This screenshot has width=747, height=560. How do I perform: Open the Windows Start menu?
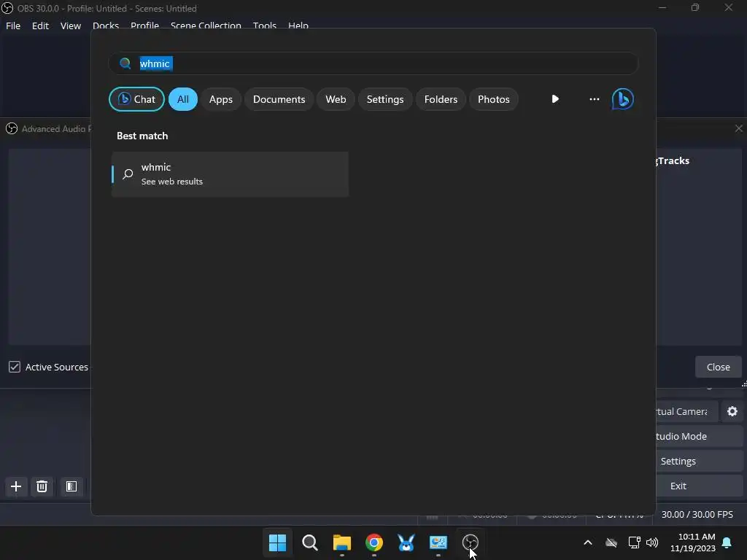point(277,542)
